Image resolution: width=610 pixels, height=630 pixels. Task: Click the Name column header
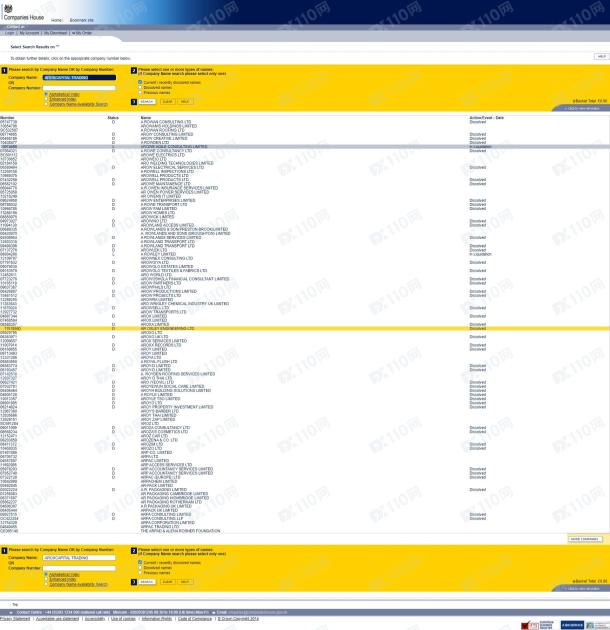(x=145, y=118)
